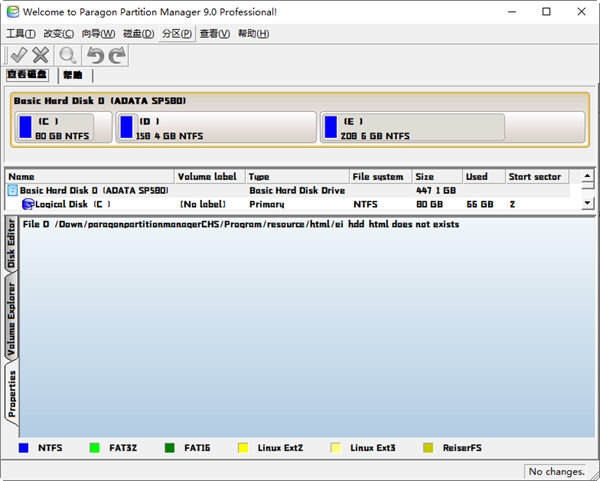The height and width of the screenshot is (481, 600).
Task: Sort by the Volume label column header
Action: click(x=210, y=176)
